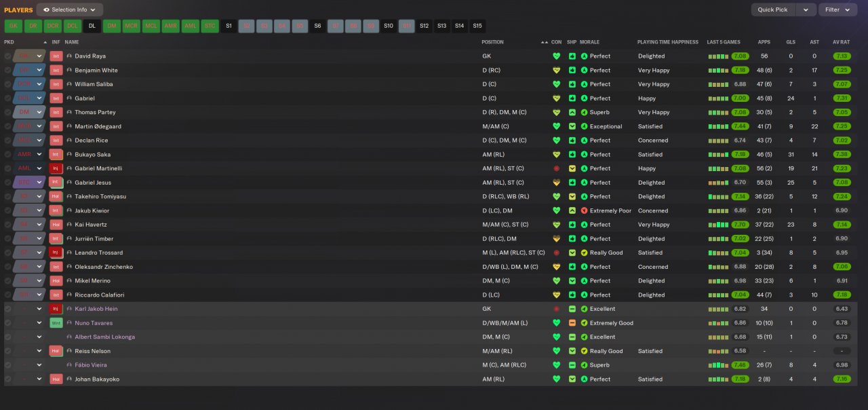The width and height of the screenshot is (868, 410).
Task: Open the position dropdown for Karl Jakob Hein
Action: pos(39,309)
